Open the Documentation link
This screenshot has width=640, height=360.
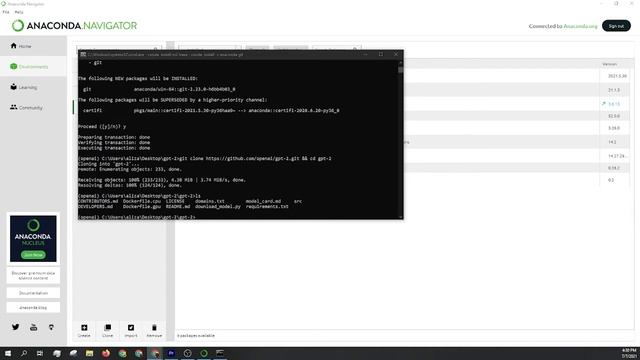coord(33,293)
